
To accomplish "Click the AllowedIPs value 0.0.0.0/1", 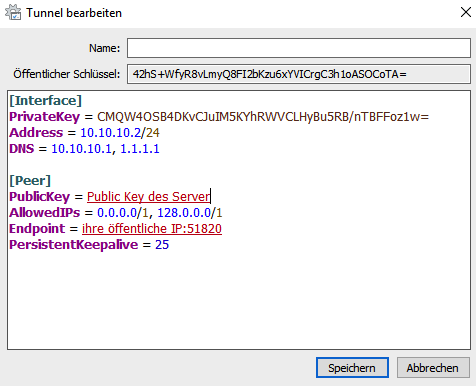I will tap(122, 213).
